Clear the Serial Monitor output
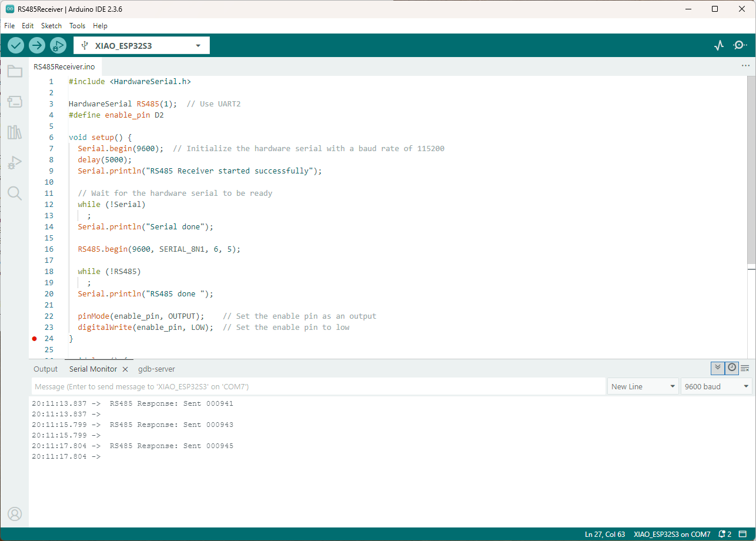Viewport: 756px width, 541px height. click(745, 368)
